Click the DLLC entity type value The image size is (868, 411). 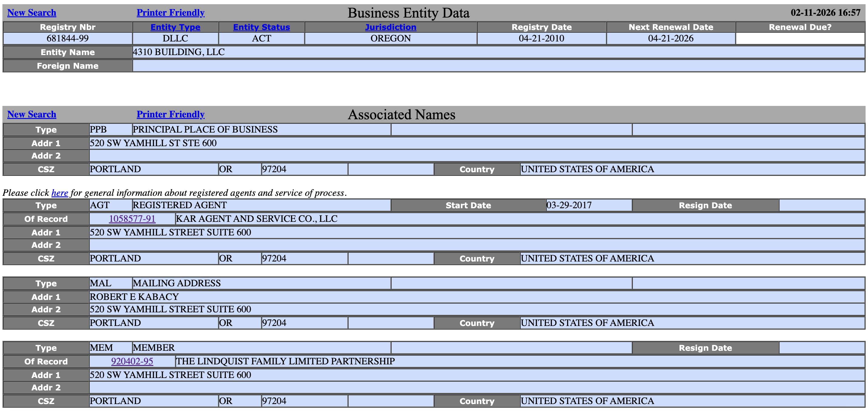pyautogui.click(x=175, y=38)
